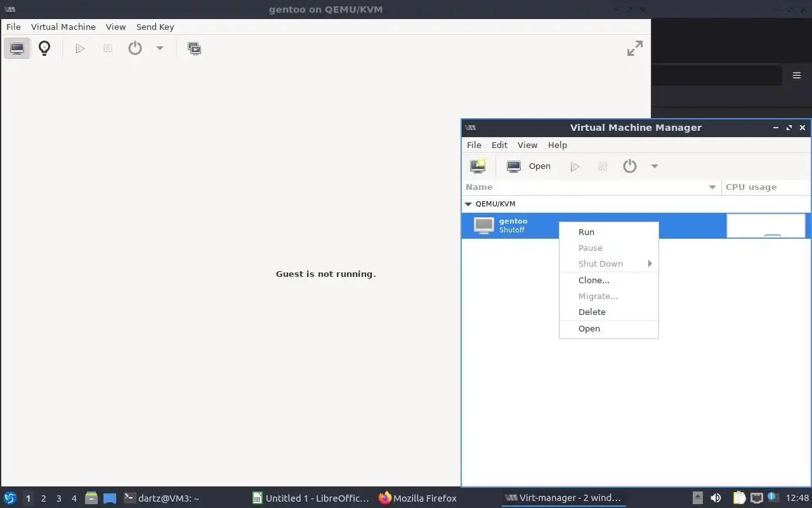Screen dimensions: 812x508
Task: Open Shut Down submenu in context menu
Action: [609, 264]
